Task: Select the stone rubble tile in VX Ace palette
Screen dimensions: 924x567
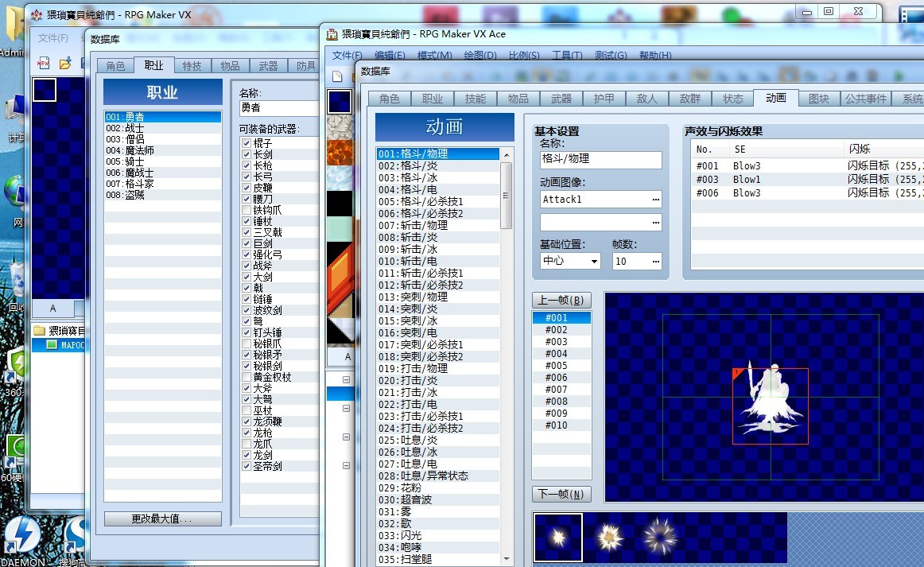Action: coord(340,126)
